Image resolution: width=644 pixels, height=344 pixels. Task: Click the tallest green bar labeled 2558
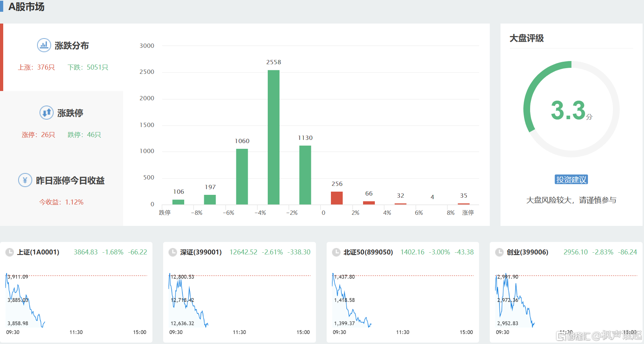pos(273,137)
